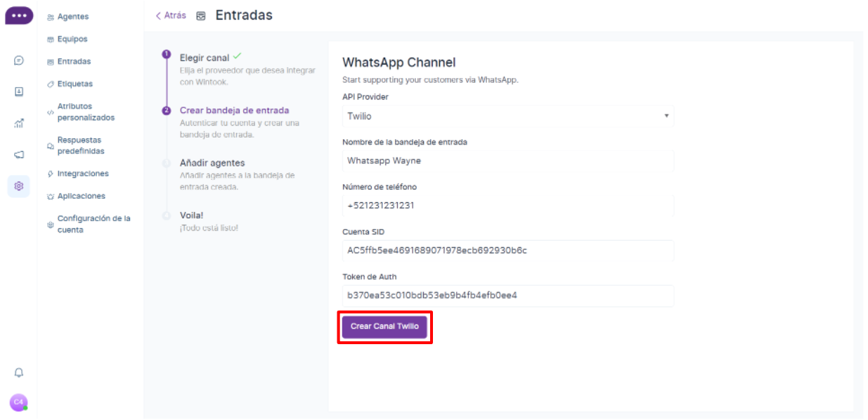Go back using the Atrás link
The height and width of the screenshot is (420, 868).
tap(171, 15)
